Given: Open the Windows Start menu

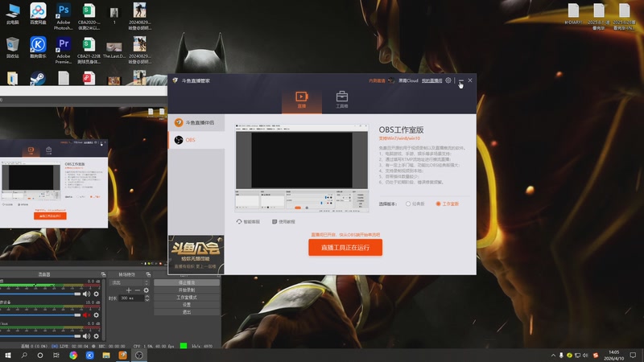Looking at the screenshot, I should tap(7, 355).
